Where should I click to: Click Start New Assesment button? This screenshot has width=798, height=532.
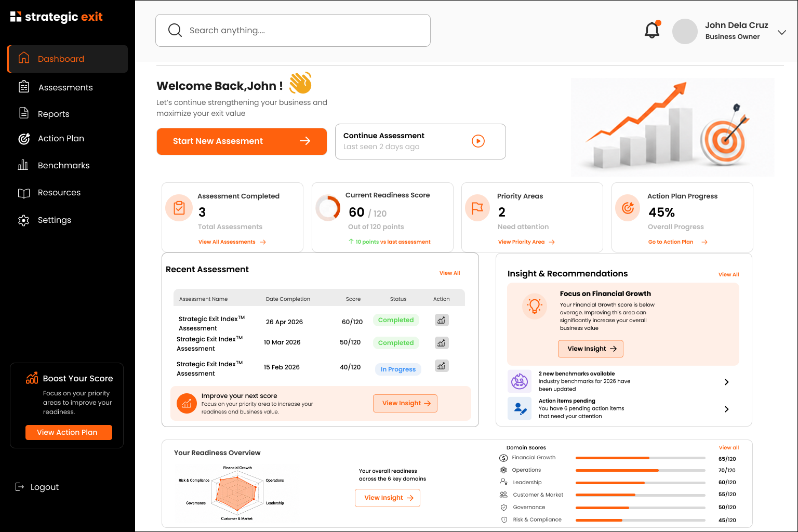242,141
